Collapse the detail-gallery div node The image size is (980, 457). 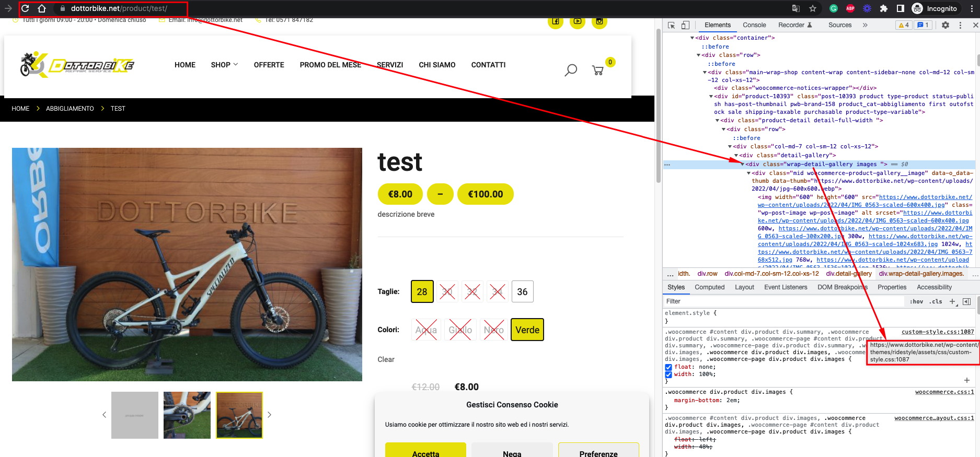tap(736, 156)
